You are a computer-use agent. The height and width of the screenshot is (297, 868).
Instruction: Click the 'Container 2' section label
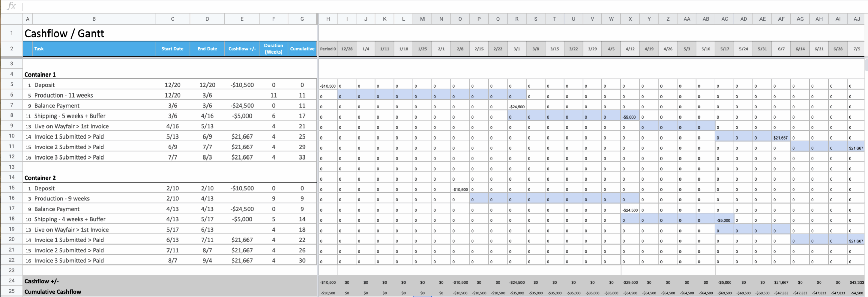click(x=40, y=178)
